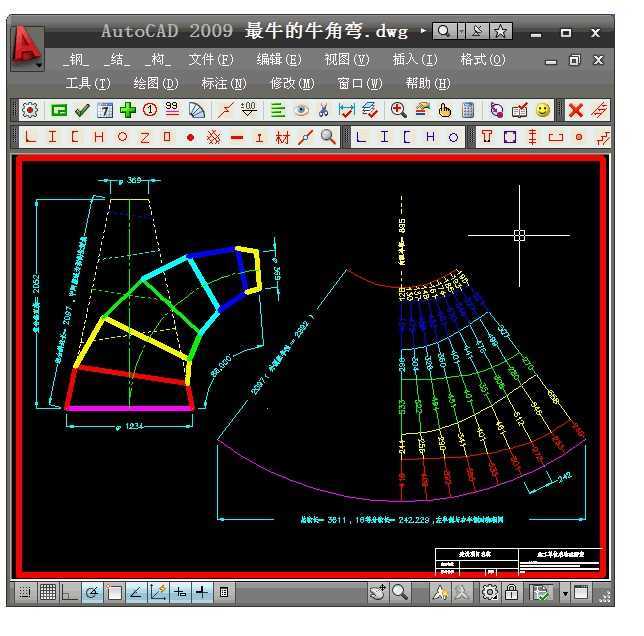This screenshot has width=644, height=636.
Task: Click the red staircase icon in second toolbar row
Action: click(603, 137)
